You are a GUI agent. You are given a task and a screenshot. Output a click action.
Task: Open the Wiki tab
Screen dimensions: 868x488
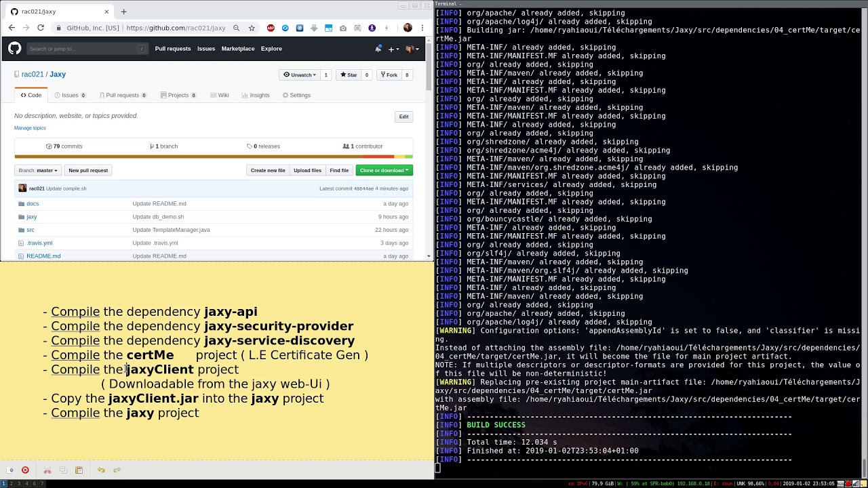(219, 96)
